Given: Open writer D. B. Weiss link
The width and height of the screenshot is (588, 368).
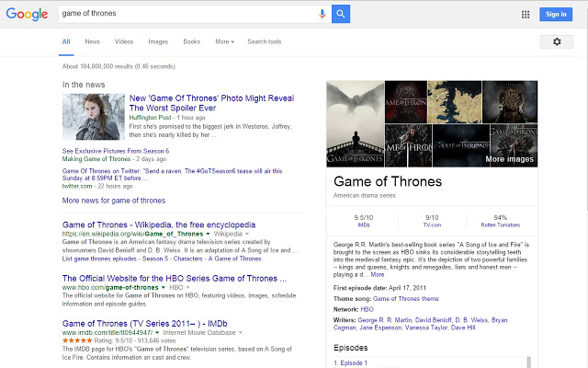Looking at the screenshot, I should (471, 320).
